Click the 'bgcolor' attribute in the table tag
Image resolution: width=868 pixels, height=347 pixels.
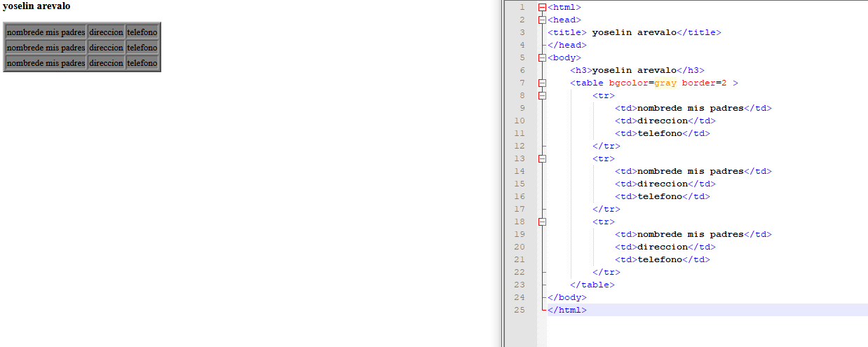(628, 83)
